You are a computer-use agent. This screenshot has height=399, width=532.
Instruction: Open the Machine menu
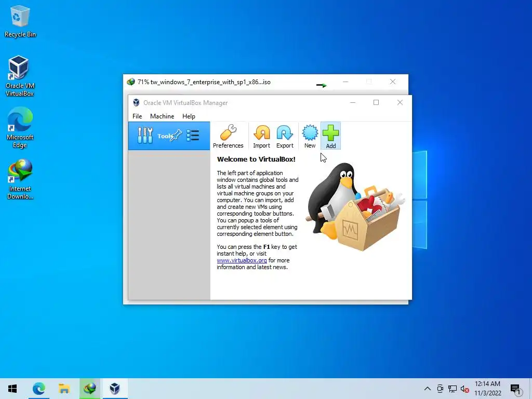(162, 116)
